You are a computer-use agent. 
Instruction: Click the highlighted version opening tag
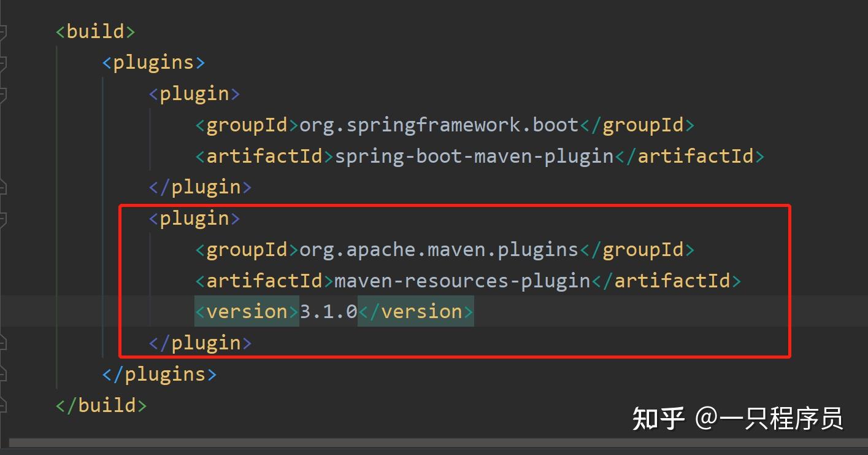click(244, 311)
